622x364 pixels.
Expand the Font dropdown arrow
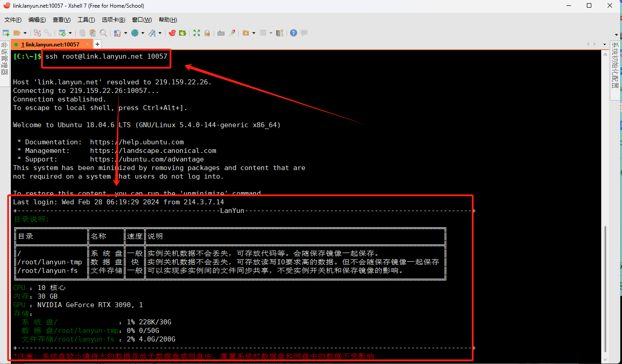160,33
